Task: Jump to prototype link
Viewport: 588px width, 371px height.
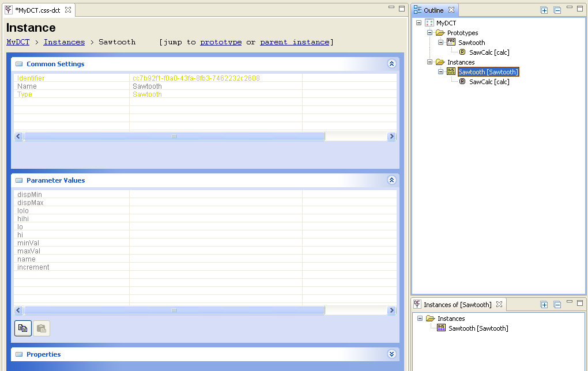Action: 221,42
